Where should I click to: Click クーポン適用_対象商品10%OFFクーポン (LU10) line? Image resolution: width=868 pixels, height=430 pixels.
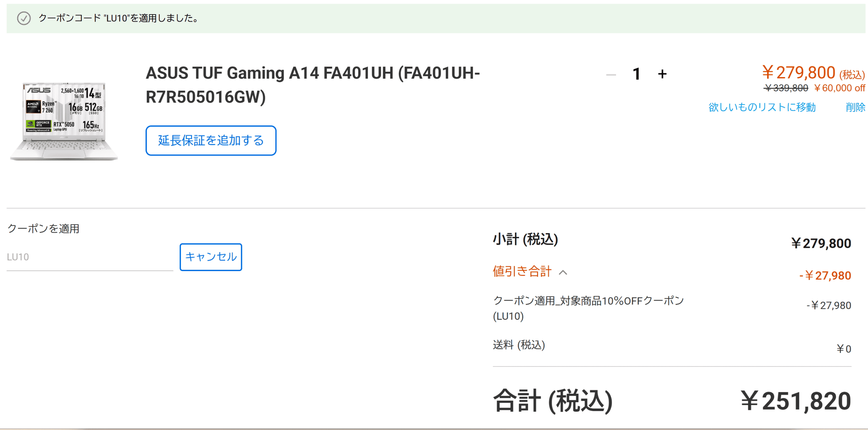[588, 308]
